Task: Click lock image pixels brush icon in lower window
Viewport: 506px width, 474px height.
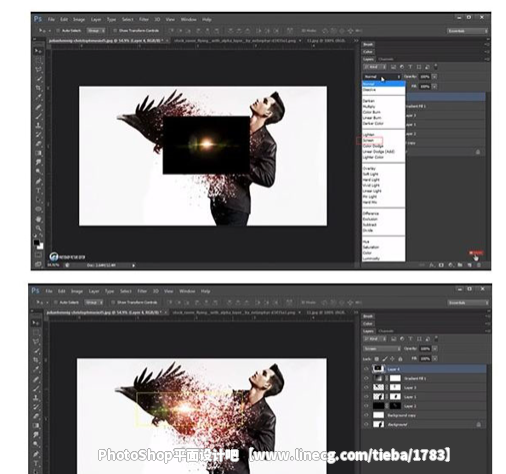Action: [384, 359]
